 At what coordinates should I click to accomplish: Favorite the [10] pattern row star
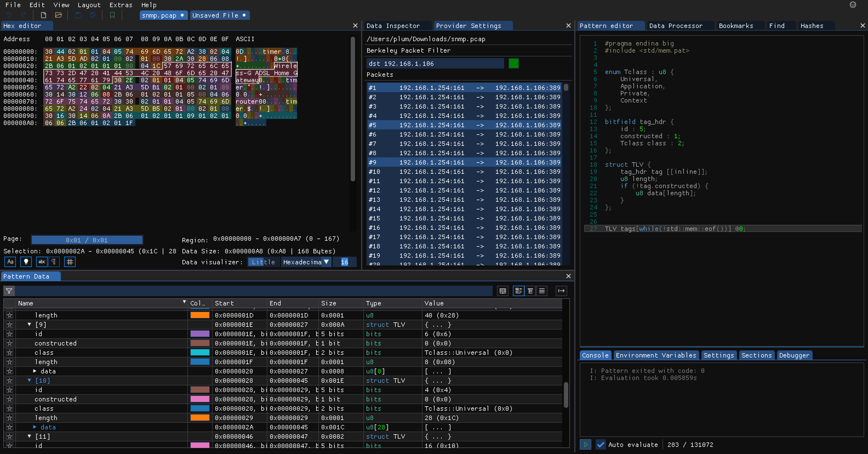9,381
